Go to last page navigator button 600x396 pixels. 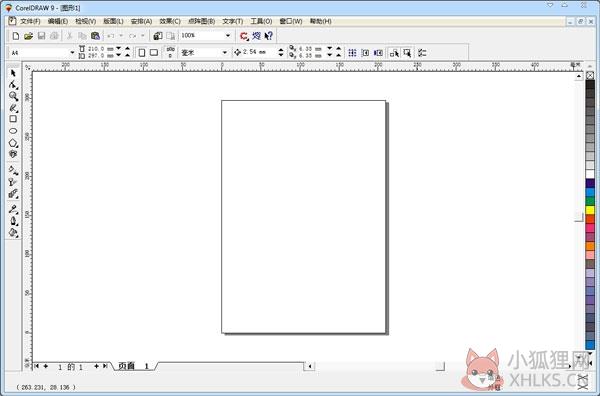pos(105,366)
